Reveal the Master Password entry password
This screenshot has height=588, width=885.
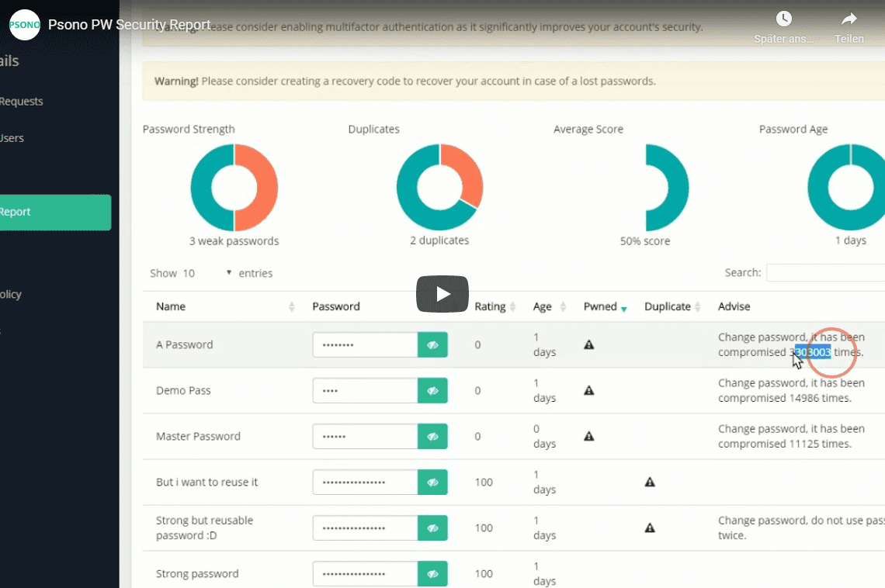click(432, 437)
